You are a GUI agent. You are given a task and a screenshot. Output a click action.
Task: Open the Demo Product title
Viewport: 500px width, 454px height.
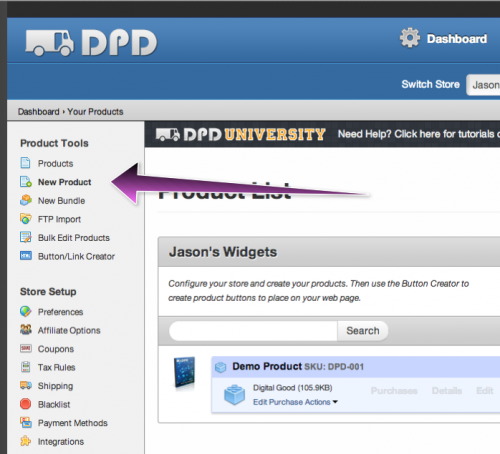pos(267,366)
